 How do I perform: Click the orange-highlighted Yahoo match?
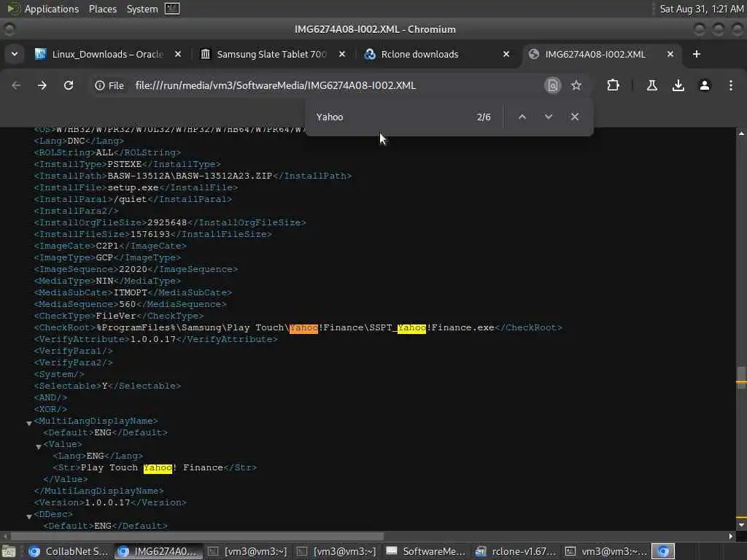pyautogui.click(x=303, y=327)
